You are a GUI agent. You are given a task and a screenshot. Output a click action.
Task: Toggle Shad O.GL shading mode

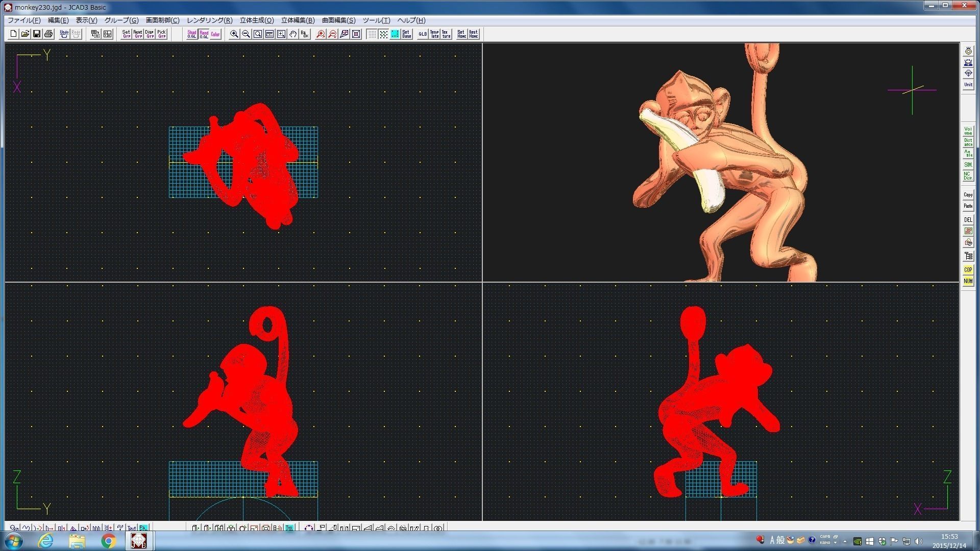[x=192, y=34]
